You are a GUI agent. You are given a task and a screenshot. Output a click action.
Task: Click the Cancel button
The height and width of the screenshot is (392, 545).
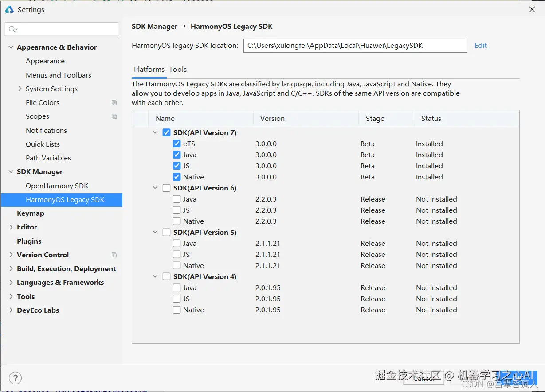(424, 378)
